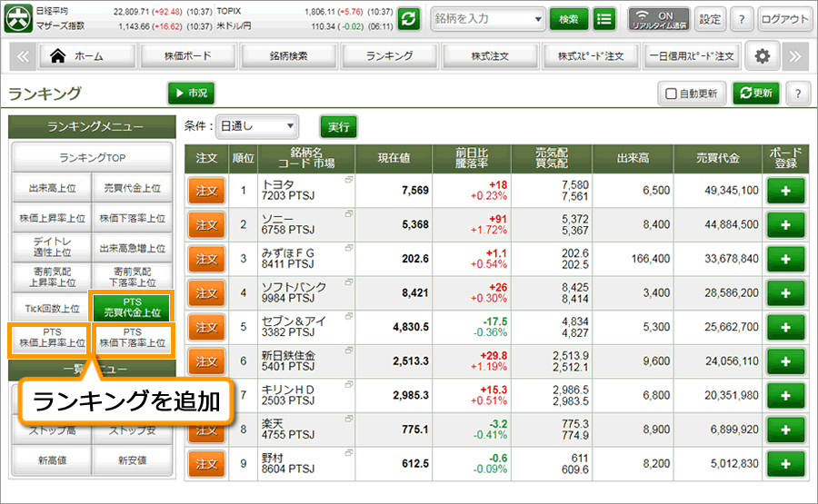
Task: Select 株価上昇率上位 ranking
Action: click(x=52, y=218)
